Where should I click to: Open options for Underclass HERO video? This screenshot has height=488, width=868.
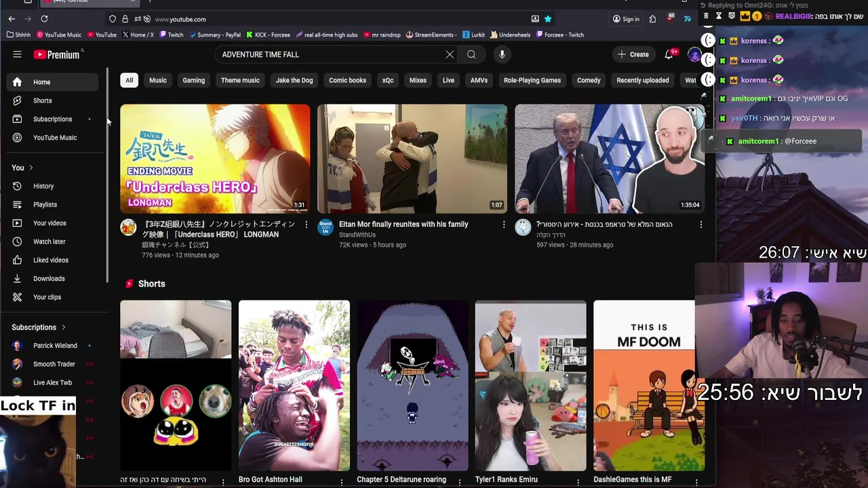306,224
